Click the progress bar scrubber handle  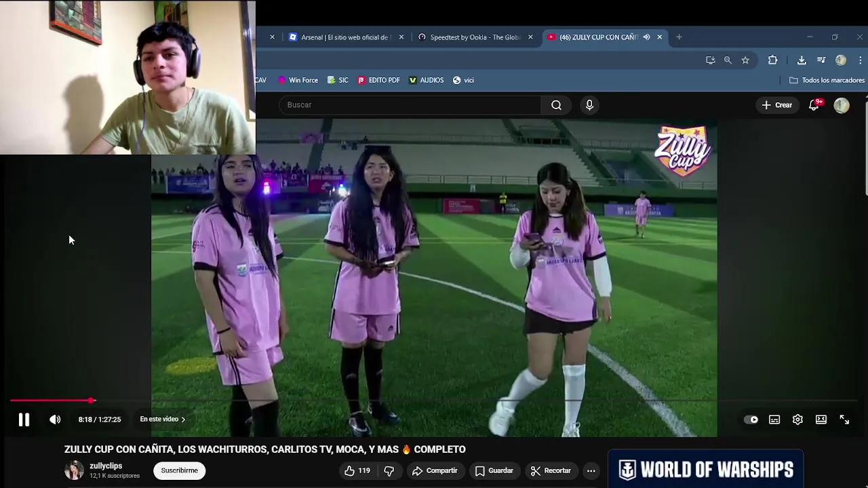click(x=92, y=401)
